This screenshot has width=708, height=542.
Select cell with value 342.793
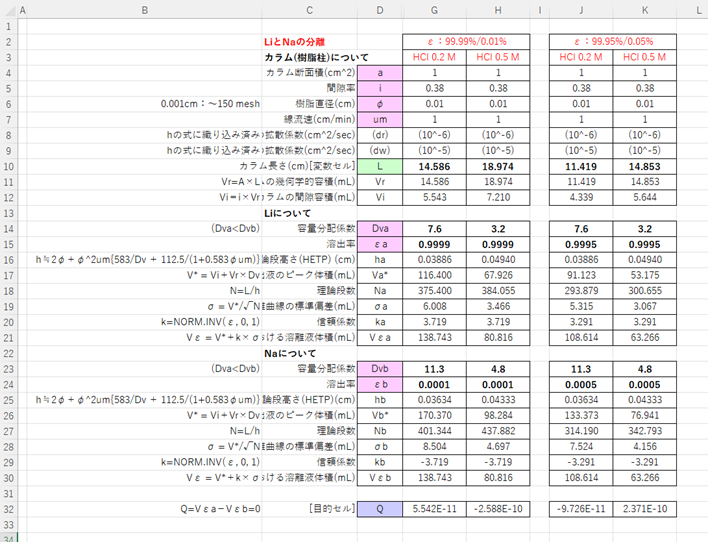(x=645, y=431)
